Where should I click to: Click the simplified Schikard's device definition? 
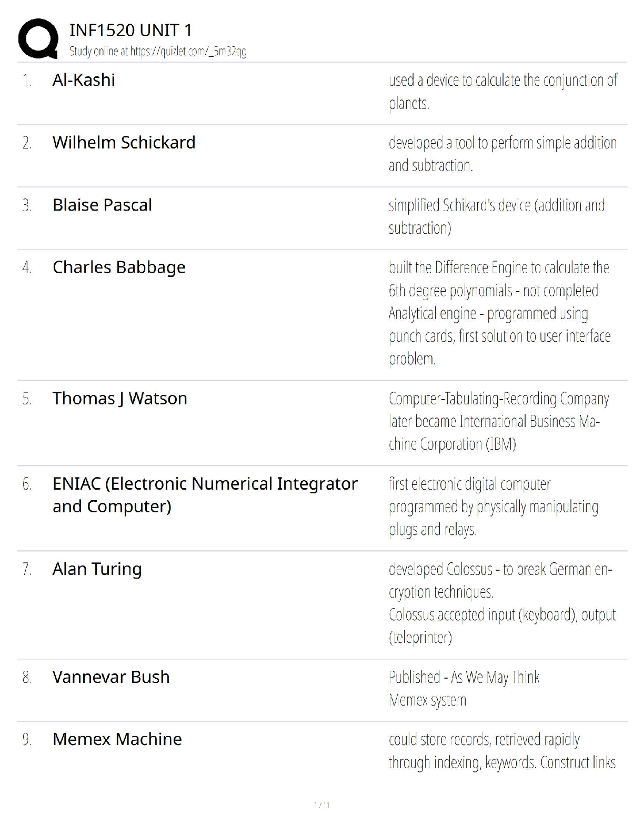coord(496,216)
